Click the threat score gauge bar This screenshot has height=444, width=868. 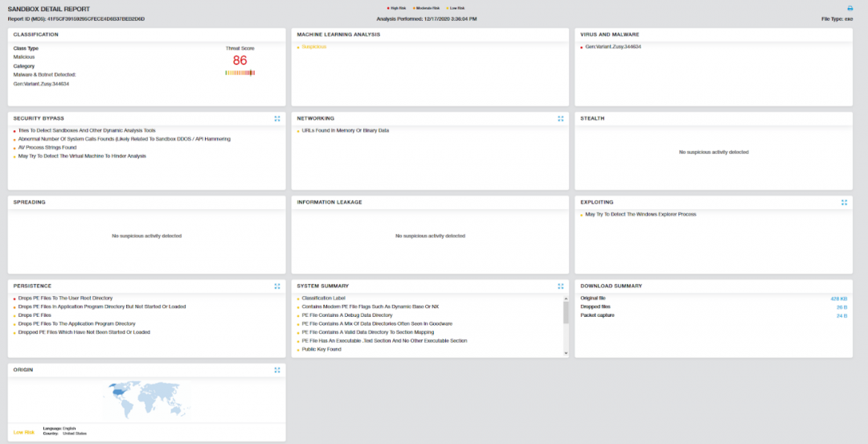(x=240, y=73)
